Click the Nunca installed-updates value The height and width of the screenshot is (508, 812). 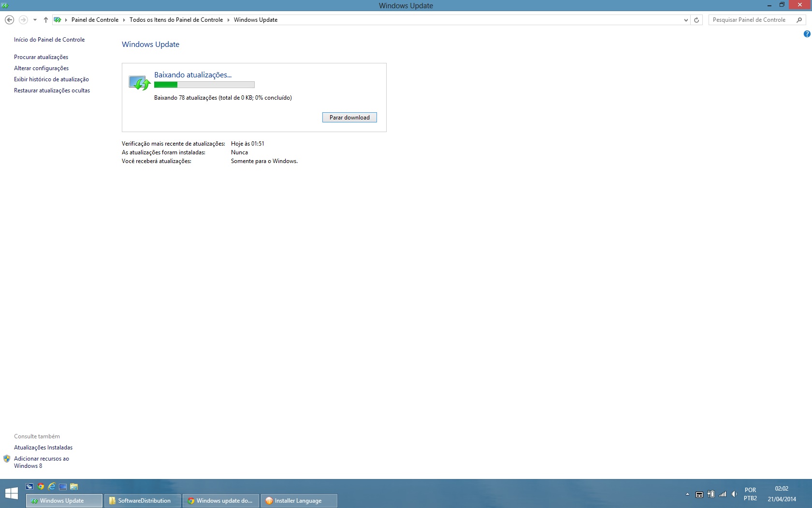tap(239, 152)
